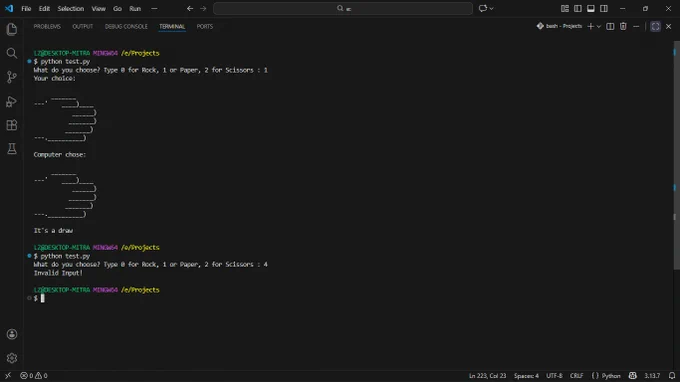
Task: Click the terminal vertical scrollbar
Action: click(676, 156)
